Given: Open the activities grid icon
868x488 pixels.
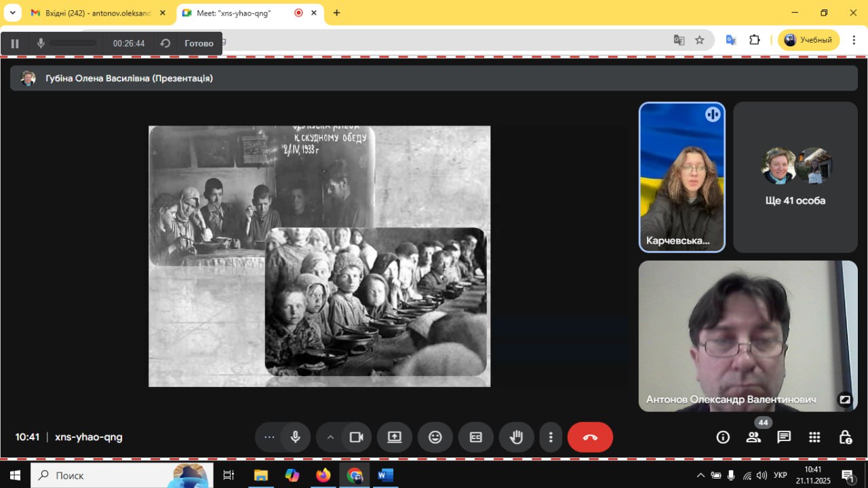Looking at the screenshot, I should click(814, 437).
